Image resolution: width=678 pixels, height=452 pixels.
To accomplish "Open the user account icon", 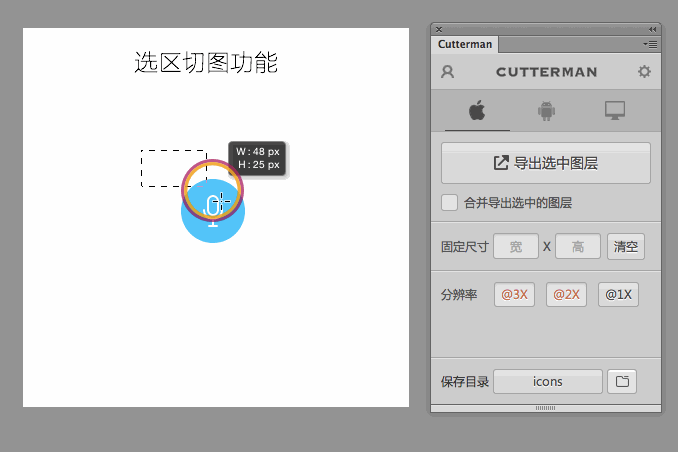I will (448, 72).
